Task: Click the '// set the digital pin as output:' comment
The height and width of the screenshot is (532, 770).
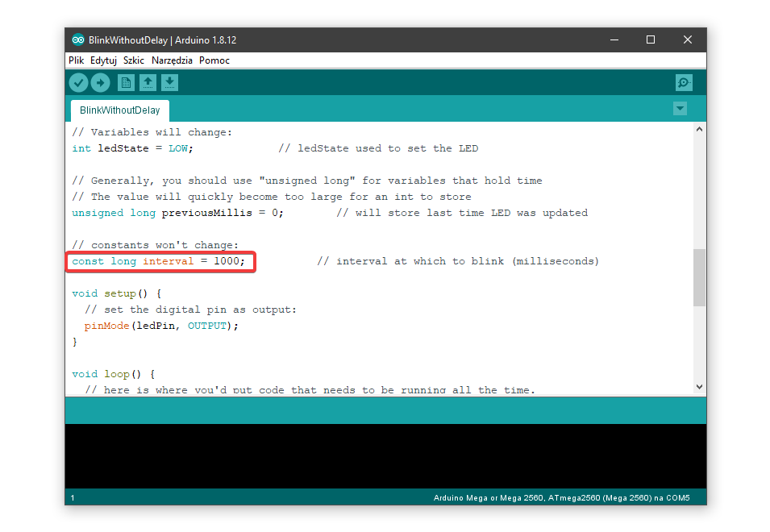Action: pyautogui.click(x=190, y=310)
